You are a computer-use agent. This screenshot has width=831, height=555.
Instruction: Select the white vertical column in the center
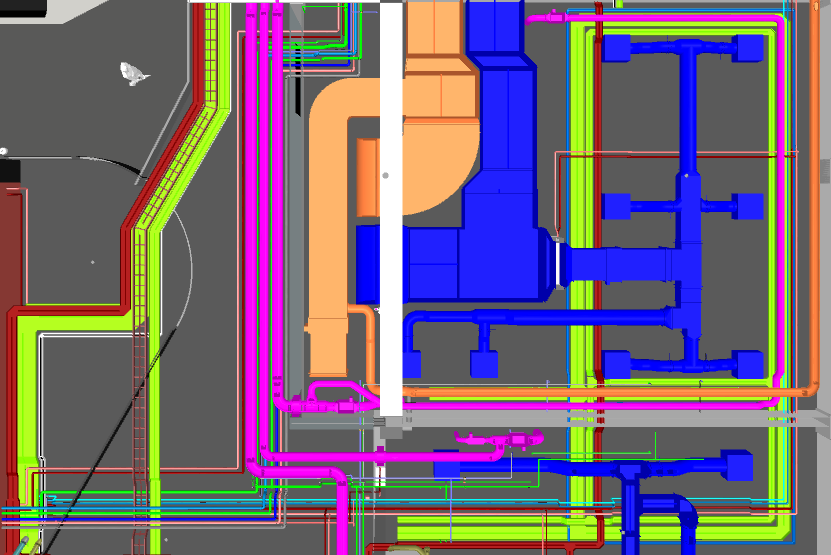click(392, 209)
